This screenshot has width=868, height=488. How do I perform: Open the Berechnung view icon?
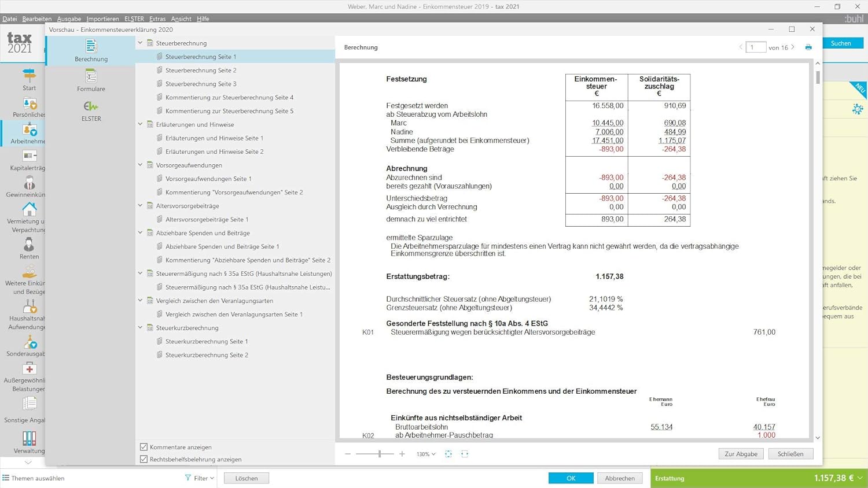pyautogui.click(x=91, y=47)
